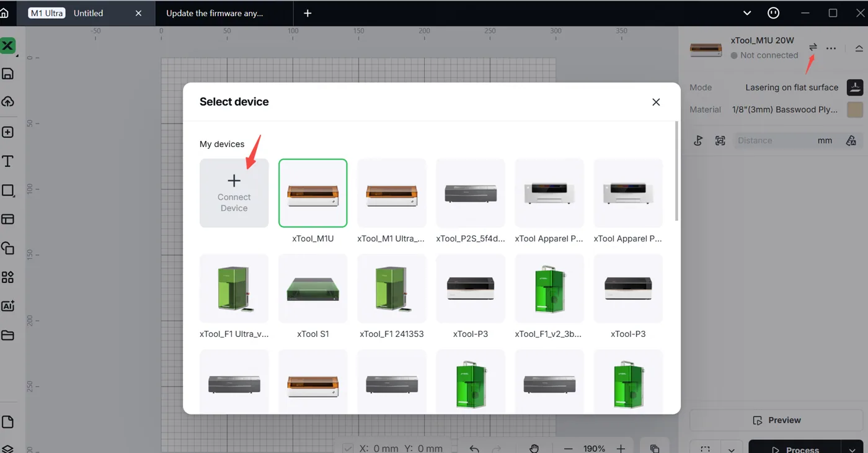
Task: Close the Select device dialog
Action: (656, 102)
